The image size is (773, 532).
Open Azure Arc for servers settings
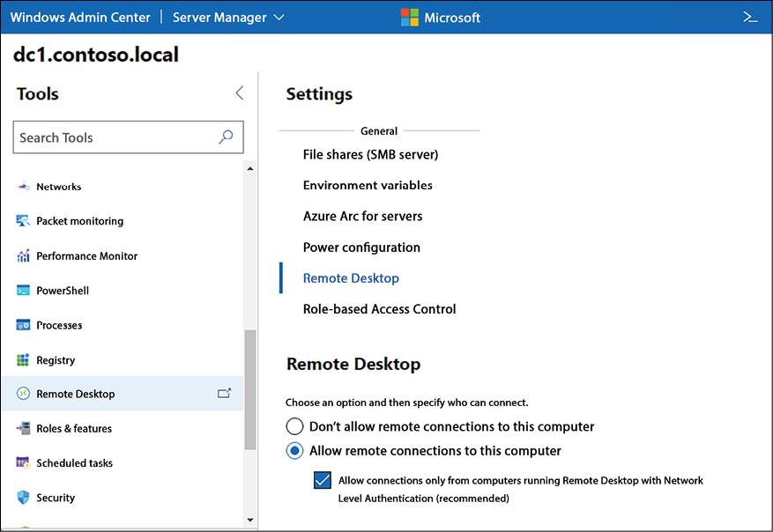(363, 217)
